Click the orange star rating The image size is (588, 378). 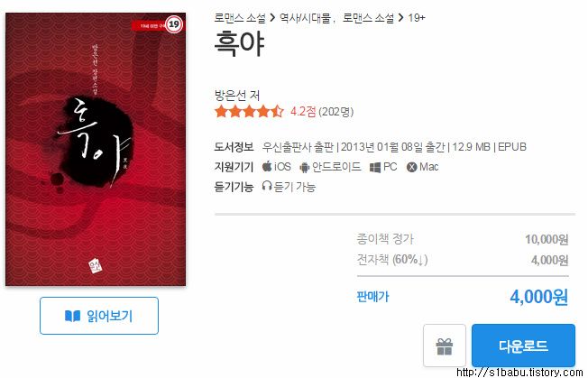click(249, 111)
